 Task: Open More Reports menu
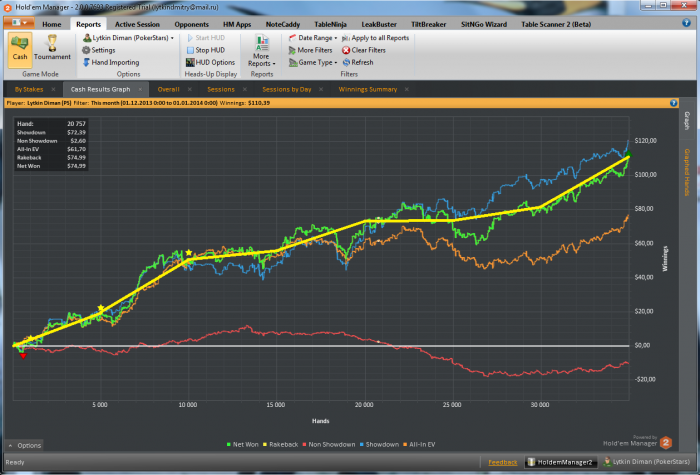tap(262, 50)
